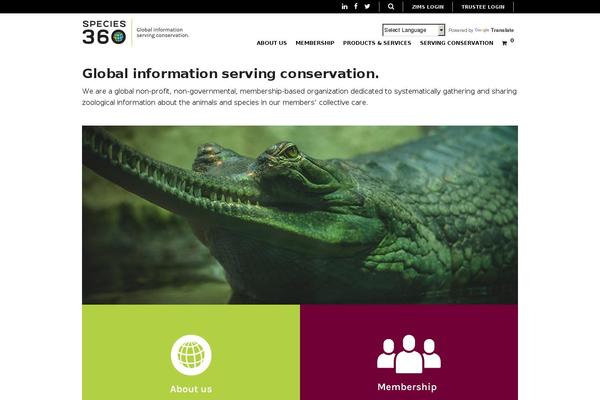Open the LinkedIn social icon

tap(344, 7)
